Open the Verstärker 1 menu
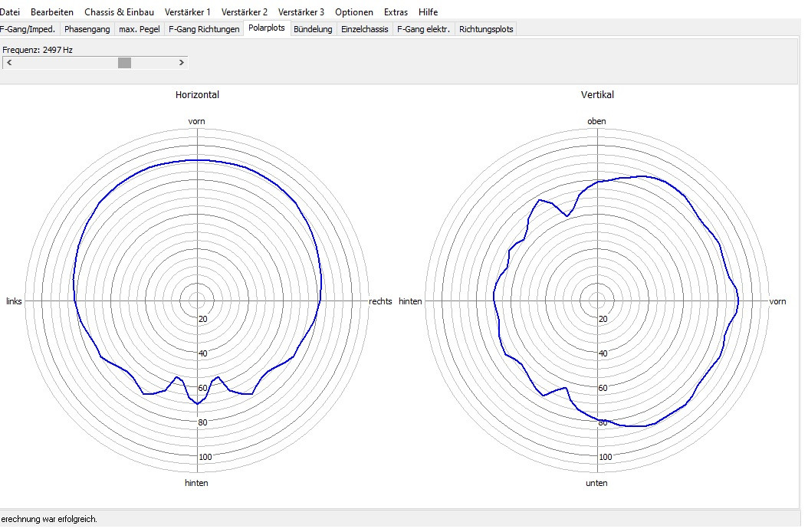Viewport: 808px width, 532px height. point(187,12)
